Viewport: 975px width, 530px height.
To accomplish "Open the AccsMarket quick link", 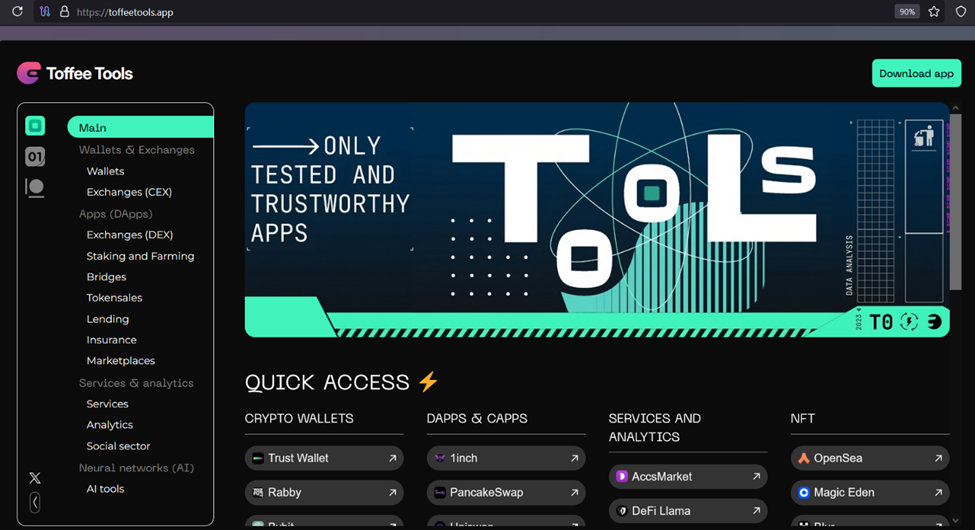I will [688, 477].
